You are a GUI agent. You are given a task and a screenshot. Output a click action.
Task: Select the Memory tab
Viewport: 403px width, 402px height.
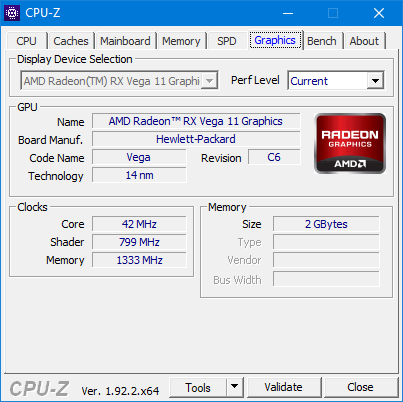click(x=181, y=41)
